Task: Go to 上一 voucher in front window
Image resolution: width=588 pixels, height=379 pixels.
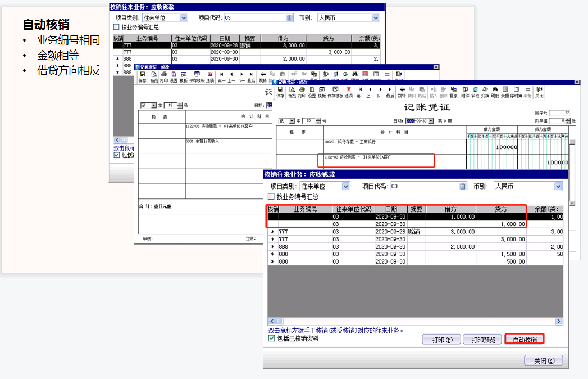Action: click(370, 92)
